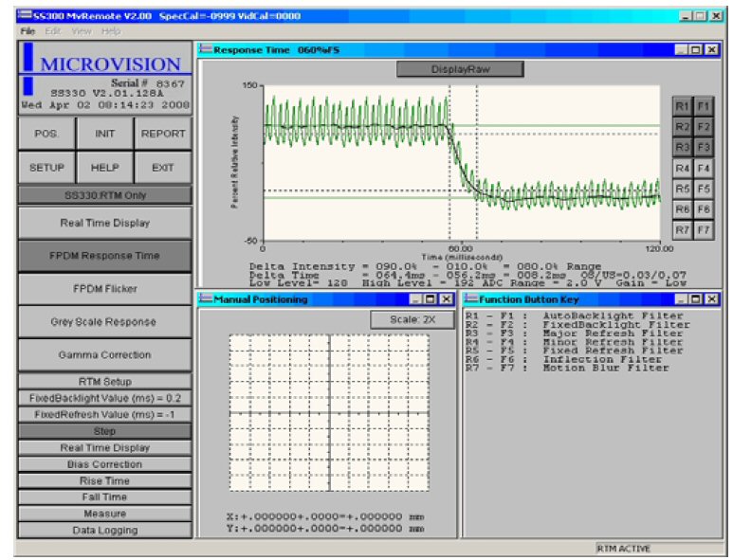Click 'Delta Intensity' readout line

click(425, 266)
